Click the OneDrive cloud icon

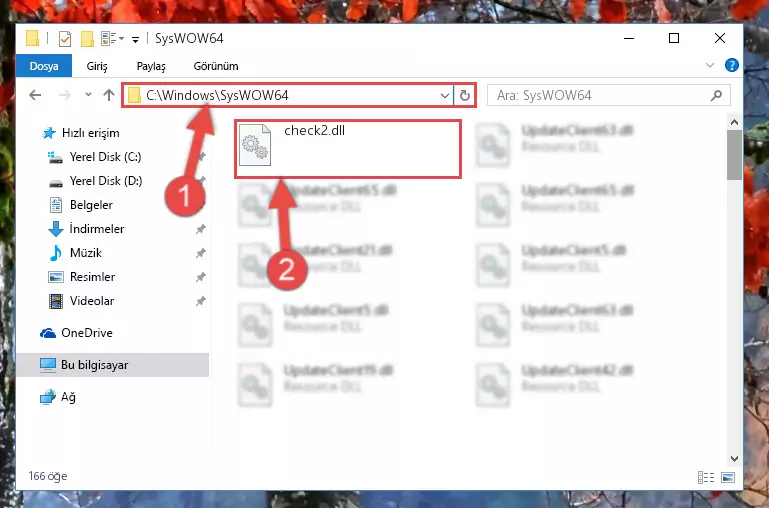(48, 333)
